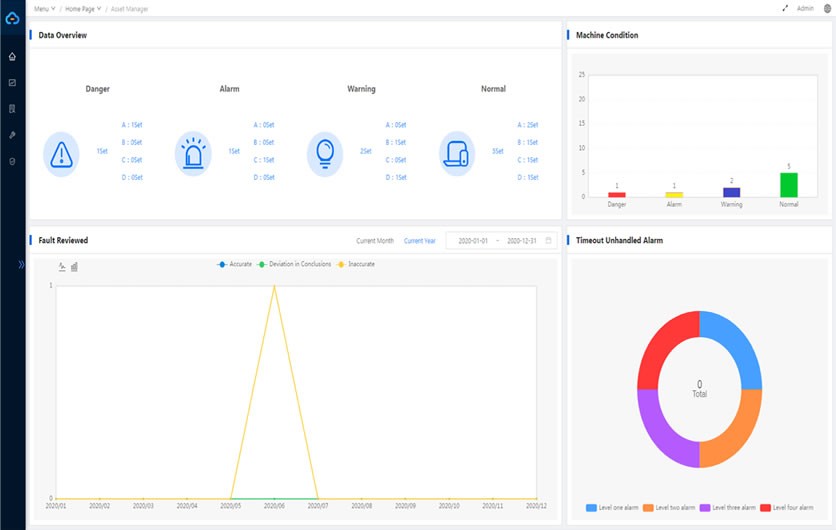The width and height of the screenshot is (836, 530).
Task: Click the wrench maintenance icon in sidebar
Action: (x=12, y=134)
